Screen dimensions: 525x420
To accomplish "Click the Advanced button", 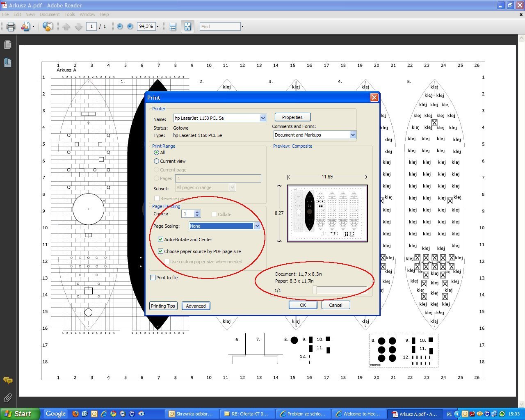I will tap(196, 306).
